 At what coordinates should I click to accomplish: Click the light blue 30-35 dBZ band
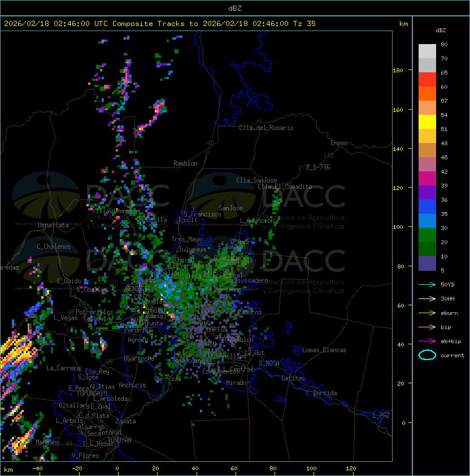tap(427, 220)
